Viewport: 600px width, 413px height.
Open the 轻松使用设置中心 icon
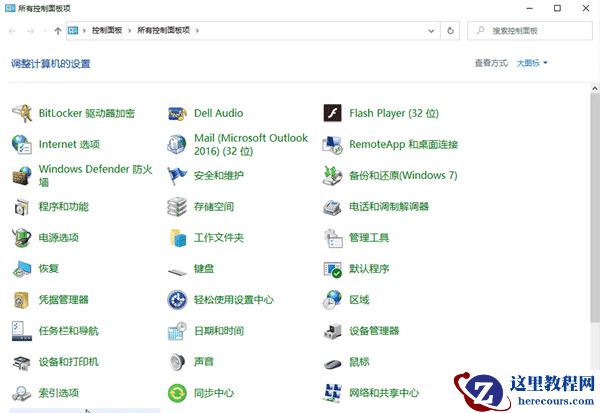coord(177,300)
